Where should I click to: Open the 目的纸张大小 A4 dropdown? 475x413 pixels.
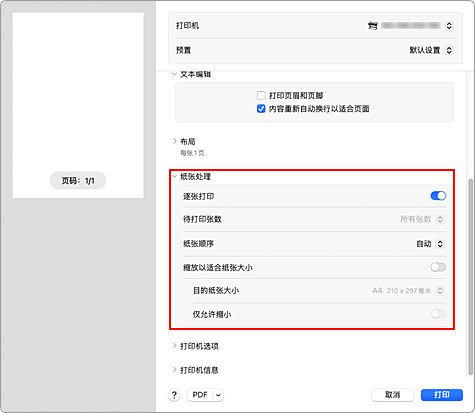(440, 291)
